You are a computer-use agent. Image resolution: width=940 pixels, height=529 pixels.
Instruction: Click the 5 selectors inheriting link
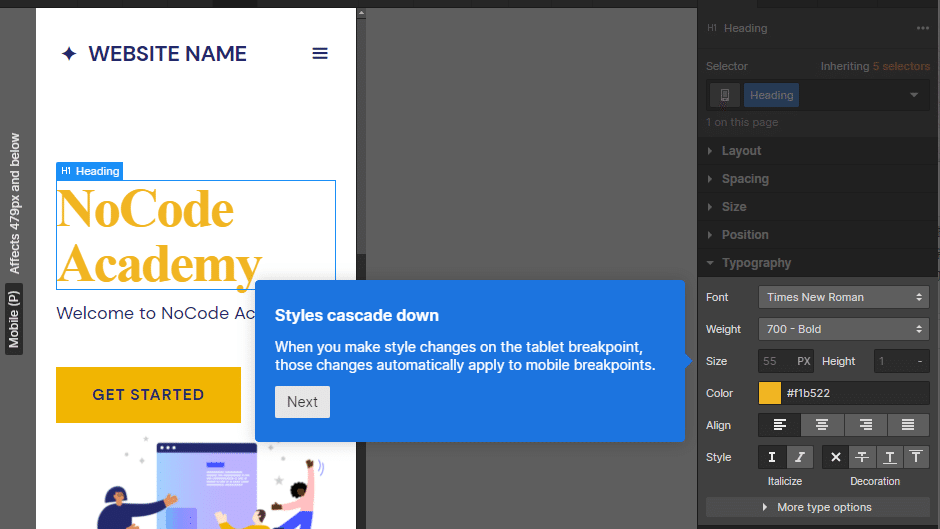coord(901,67)
